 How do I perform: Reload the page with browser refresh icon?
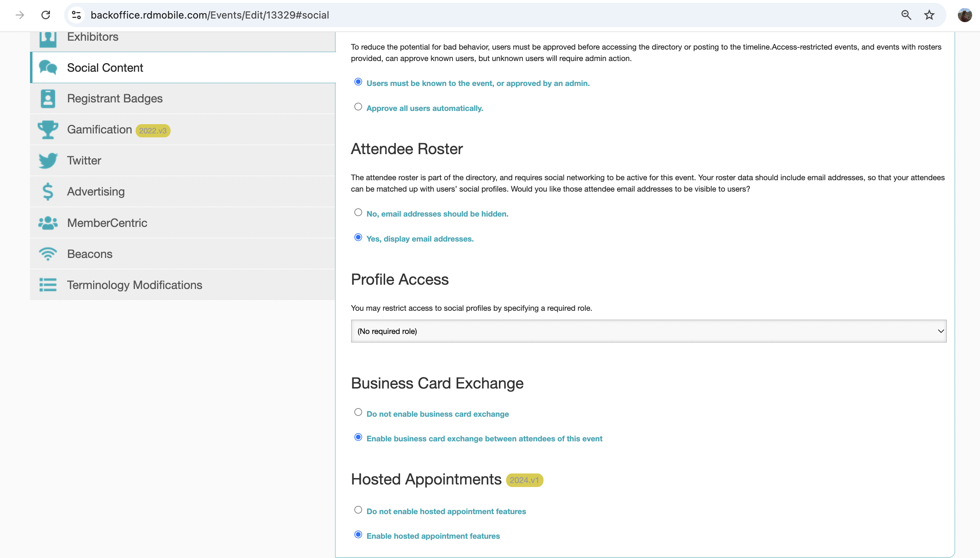(46, 15)
